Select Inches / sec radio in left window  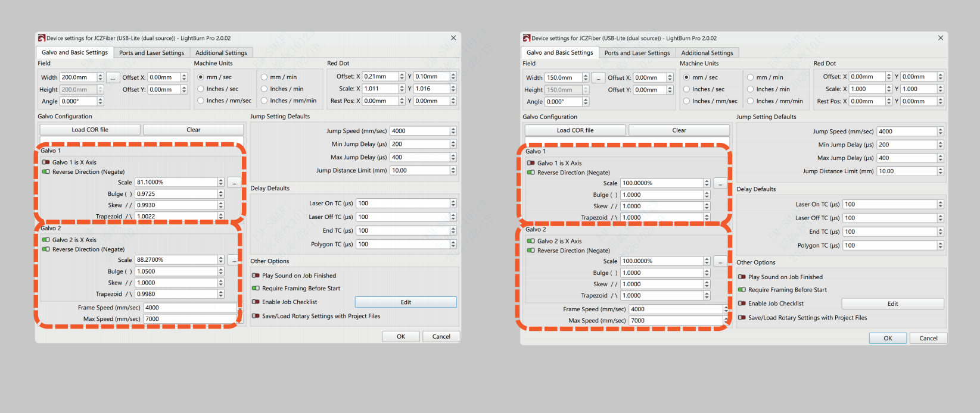201,89
